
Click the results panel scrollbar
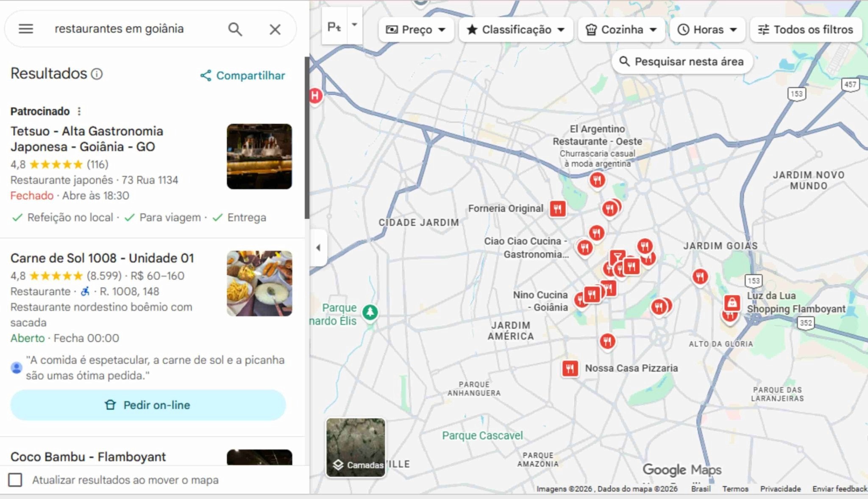coord(307,138)
